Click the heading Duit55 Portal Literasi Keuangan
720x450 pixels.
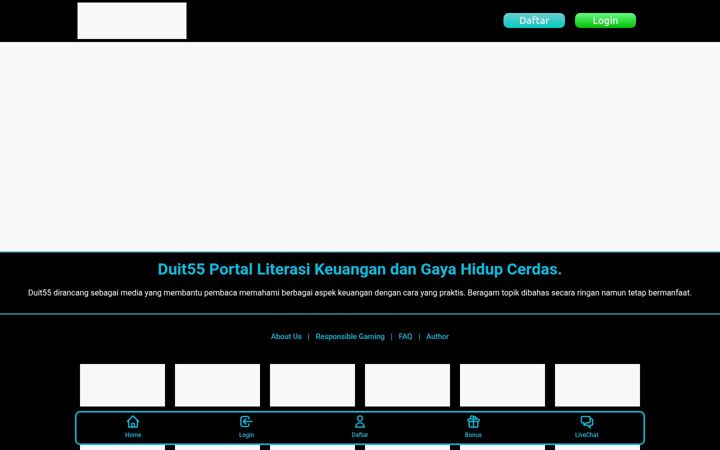[x=360, y=269]
